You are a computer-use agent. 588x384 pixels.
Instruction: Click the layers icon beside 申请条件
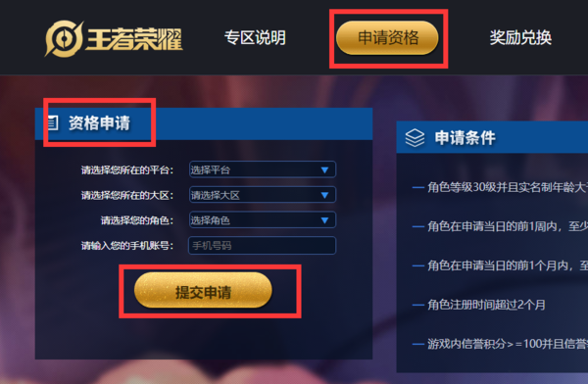point(415,137)
